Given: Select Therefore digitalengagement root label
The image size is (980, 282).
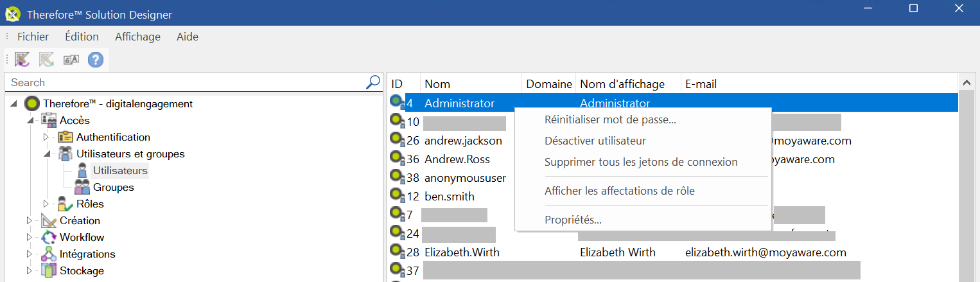Looking at the screenshot, I should [x=118, y=103].
